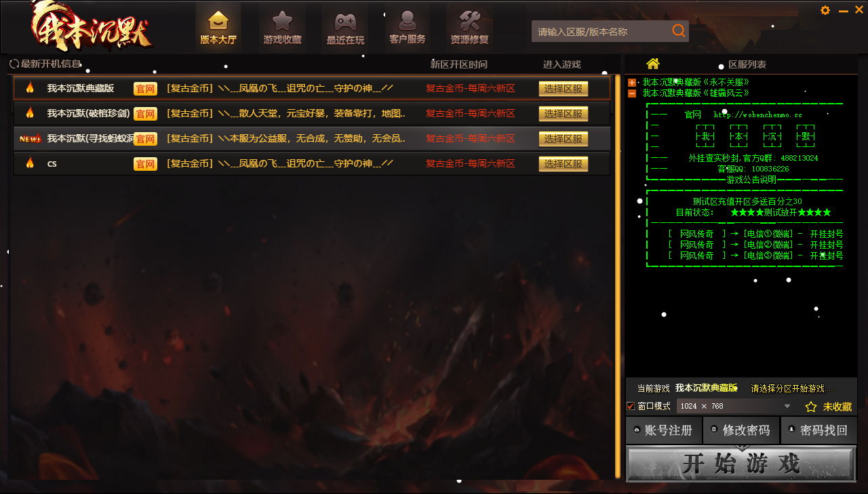Click the 未收藏 favorite star icon
The height and width of the screenshot is (494, 868).
tap(810, 407)
